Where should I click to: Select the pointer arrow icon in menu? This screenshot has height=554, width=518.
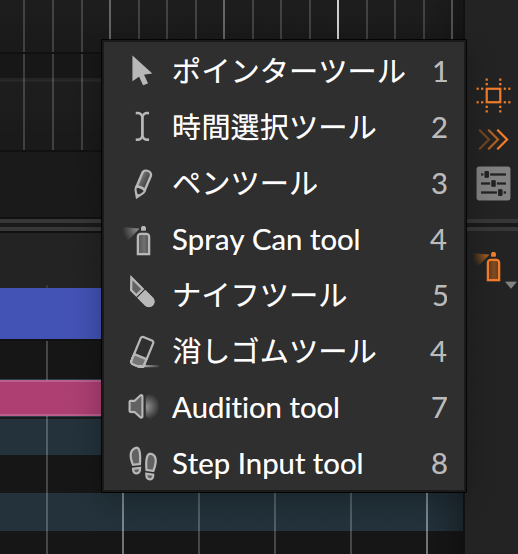(142, 71)
